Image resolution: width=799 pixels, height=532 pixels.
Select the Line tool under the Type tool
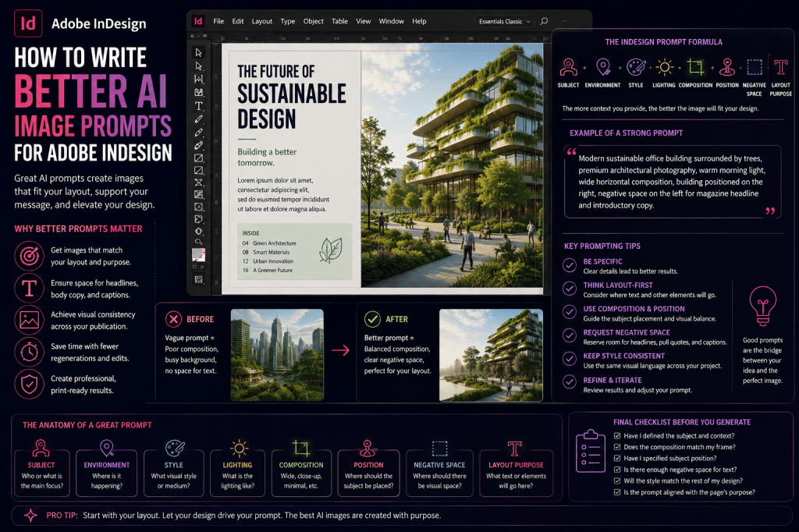coord(199,119)
